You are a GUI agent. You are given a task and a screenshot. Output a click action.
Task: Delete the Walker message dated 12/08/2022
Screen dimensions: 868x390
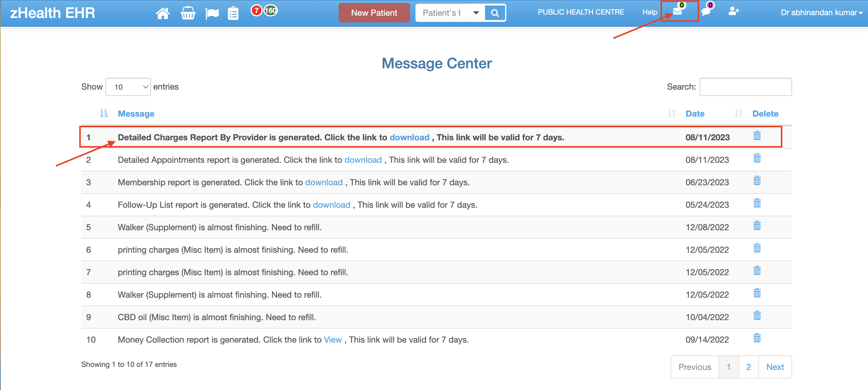click(x=757, y=225)
